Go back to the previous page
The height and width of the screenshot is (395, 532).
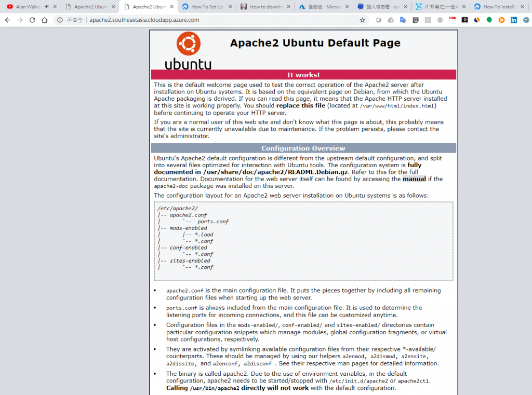coord(7,20)
